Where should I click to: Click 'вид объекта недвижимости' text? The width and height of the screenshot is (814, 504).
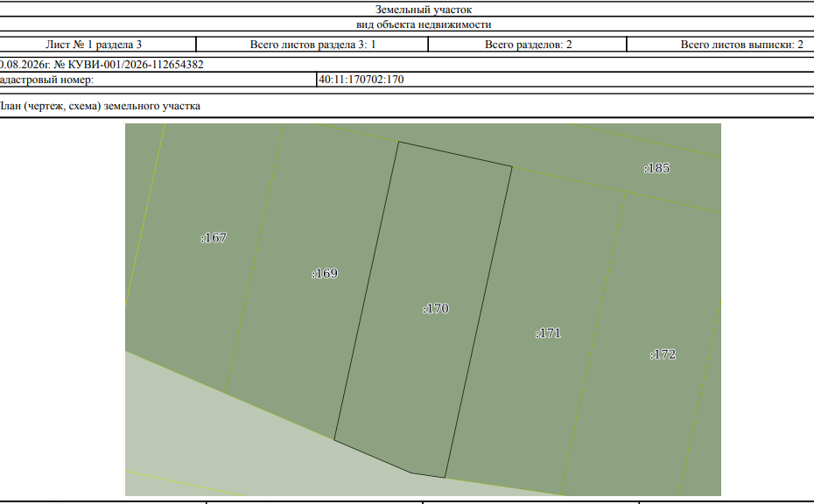point(424,24)
